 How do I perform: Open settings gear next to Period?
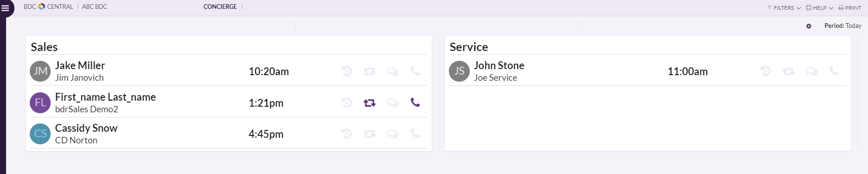click(809, 26)
